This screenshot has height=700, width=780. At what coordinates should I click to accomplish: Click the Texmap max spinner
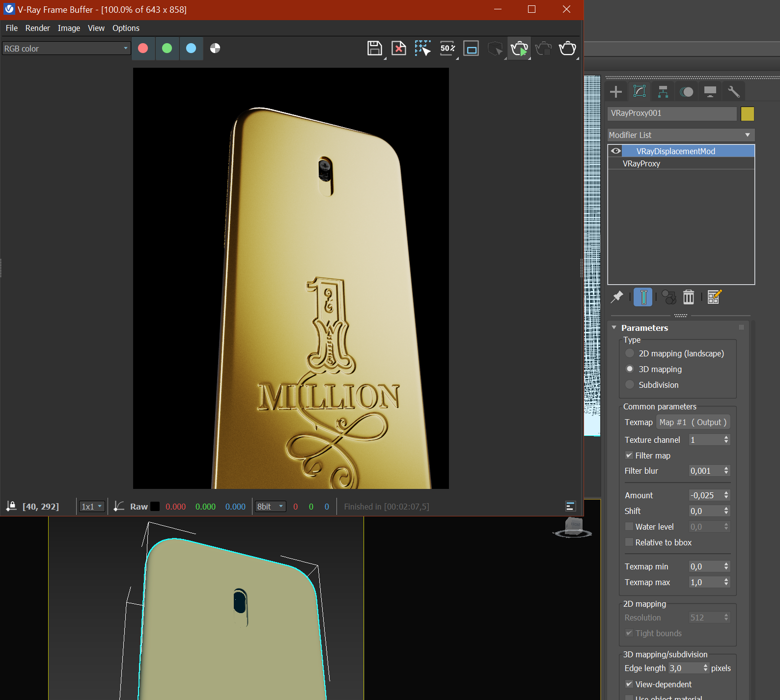point(726,582)
